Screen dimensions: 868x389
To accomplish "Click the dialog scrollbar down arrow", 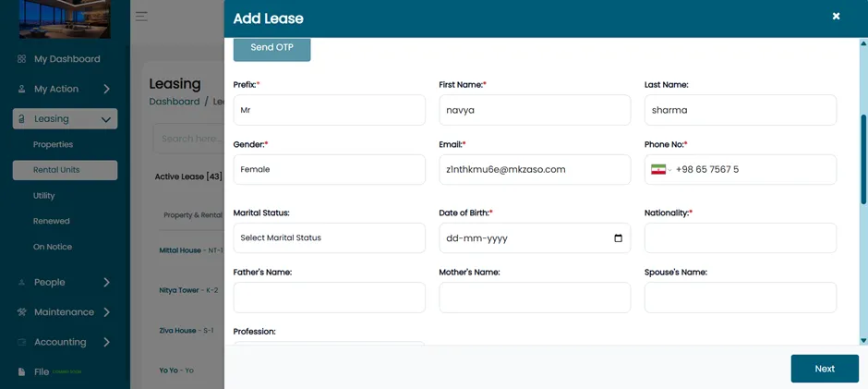I will click(x=863, y=340).
